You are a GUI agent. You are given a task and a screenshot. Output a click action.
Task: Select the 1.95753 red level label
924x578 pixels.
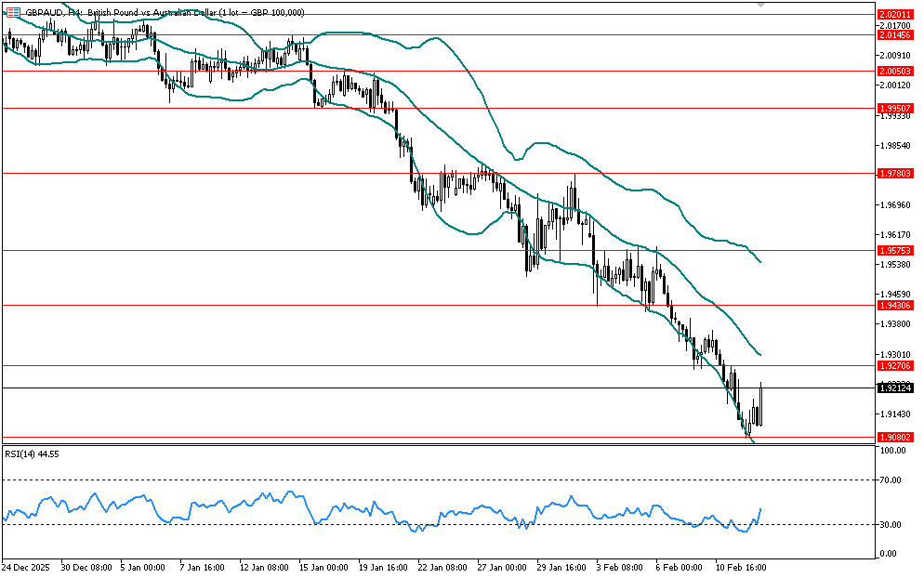(895, 250)
